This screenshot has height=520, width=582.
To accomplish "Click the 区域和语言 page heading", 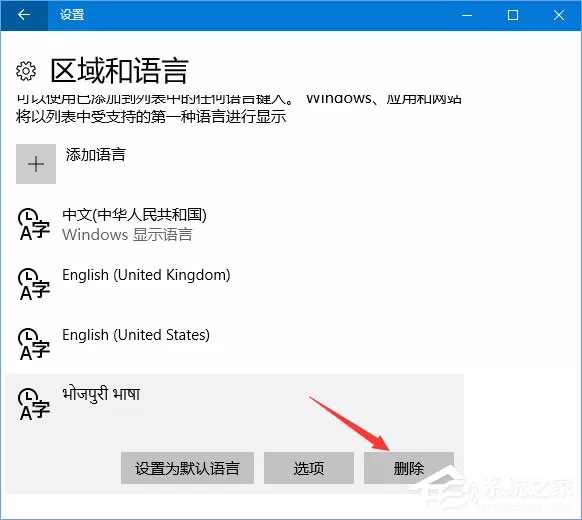I will [119, 71].
